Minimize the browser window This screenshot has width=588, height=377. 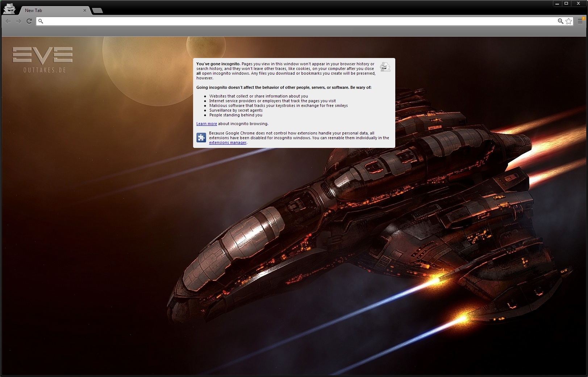point(557,4)
